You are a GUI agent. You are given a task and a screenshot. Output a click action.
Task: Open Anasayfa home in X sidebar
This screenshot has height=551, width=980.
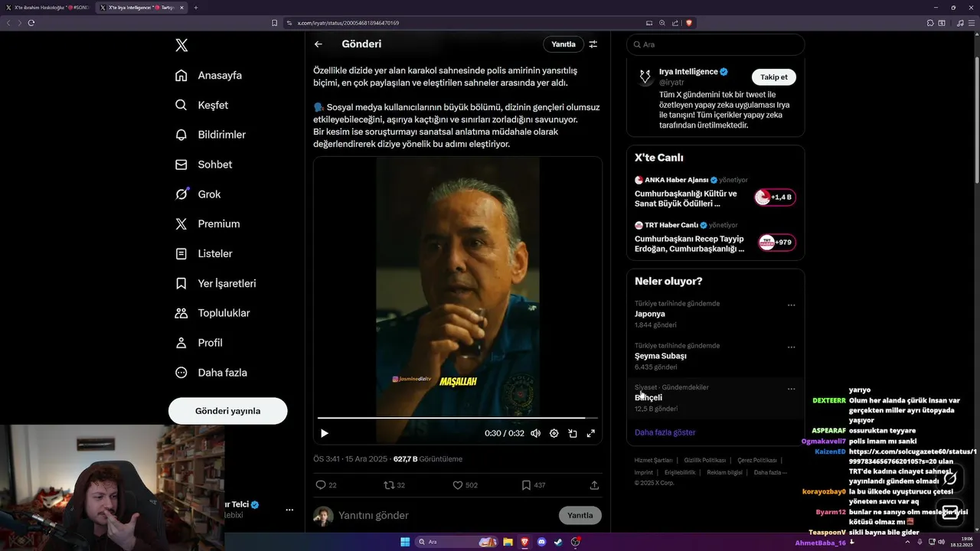pos(208,75)
